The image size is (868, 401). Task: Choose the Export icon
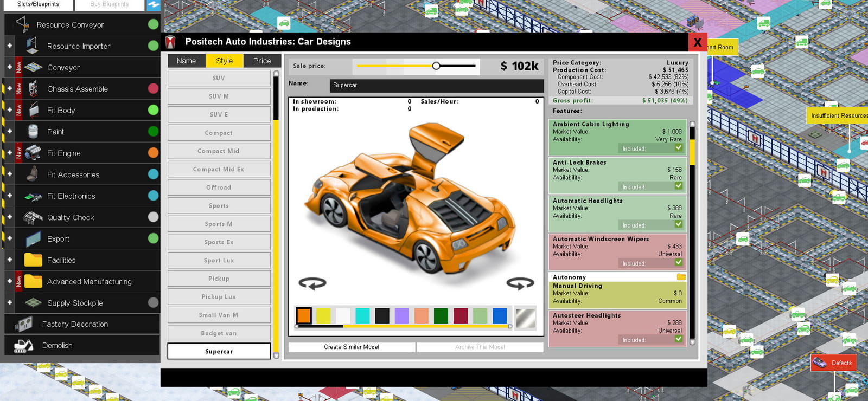coord(33,239)
